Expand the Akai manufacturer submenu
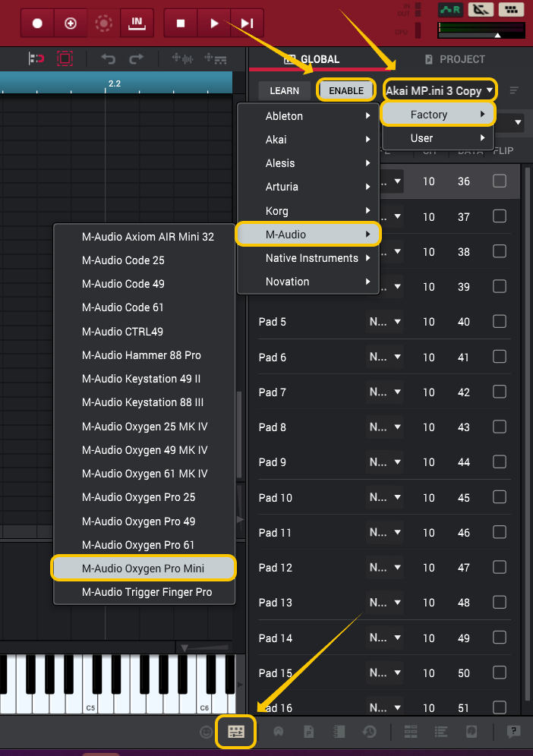The height and width of the screenshot is (756, 533). 308,140
